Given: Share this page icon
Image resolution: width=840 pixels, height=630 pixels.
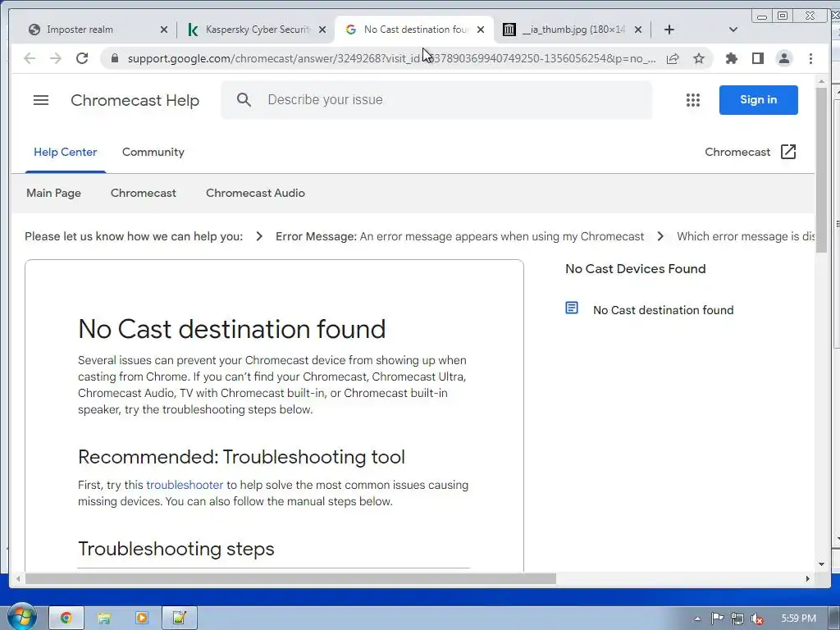Looking at the screenshot, I should [x=673, y=58].
